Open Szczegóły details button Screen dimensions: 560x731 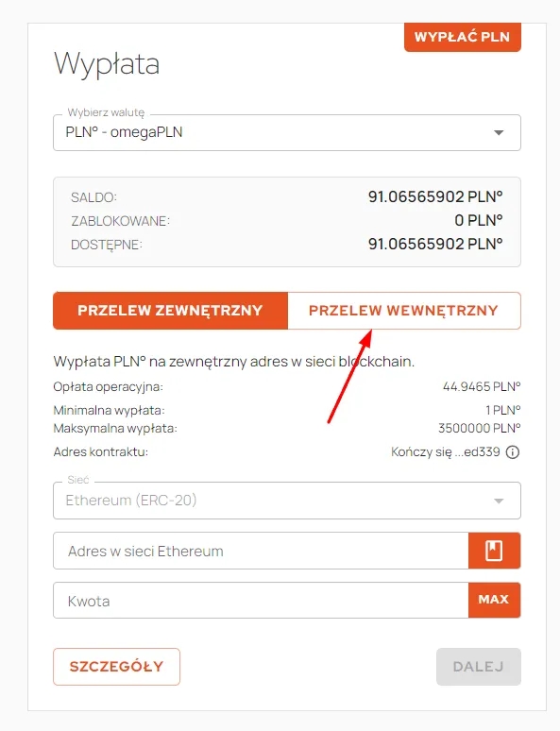[116, 667]
